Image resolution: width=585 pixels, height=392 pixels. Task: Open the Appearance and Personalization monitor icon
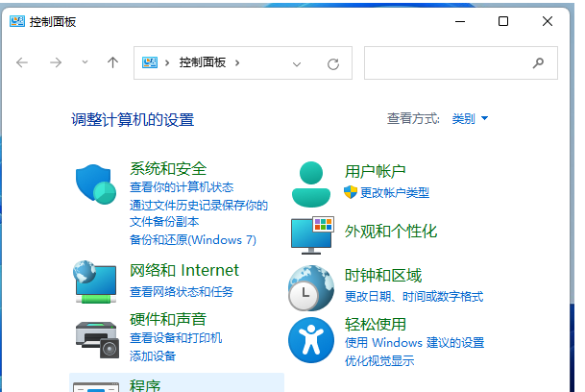pos(312,235)
